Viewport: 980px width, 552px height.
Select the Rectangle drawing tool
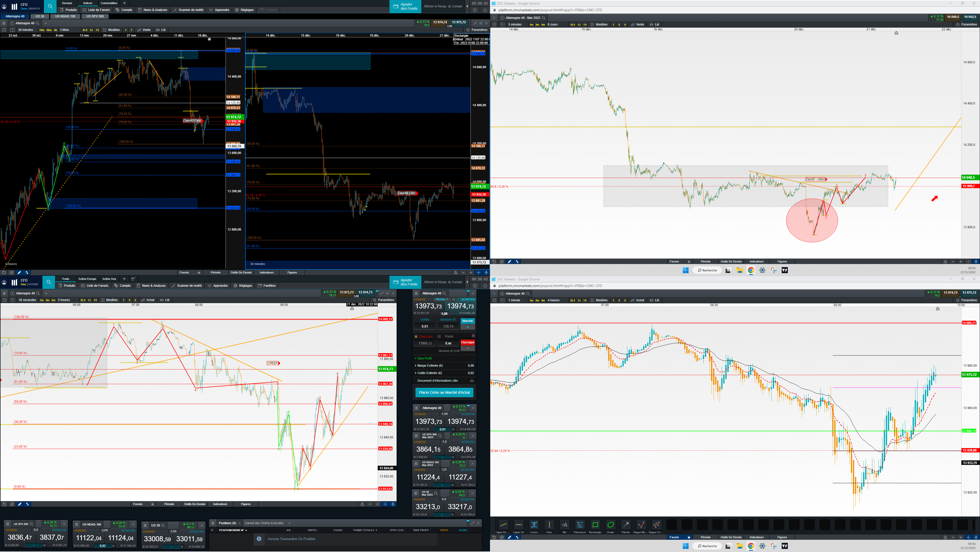[595, 525]
